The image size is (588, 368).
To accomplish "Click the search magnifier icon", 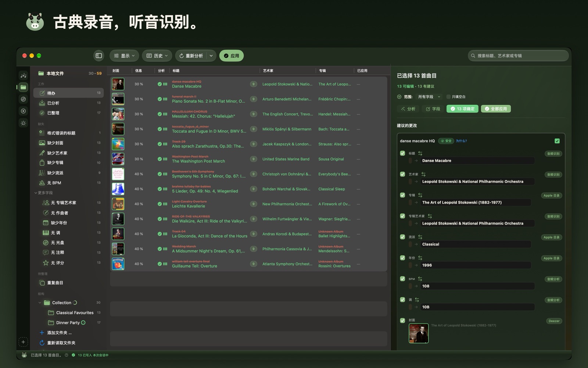I will point(473,56).
